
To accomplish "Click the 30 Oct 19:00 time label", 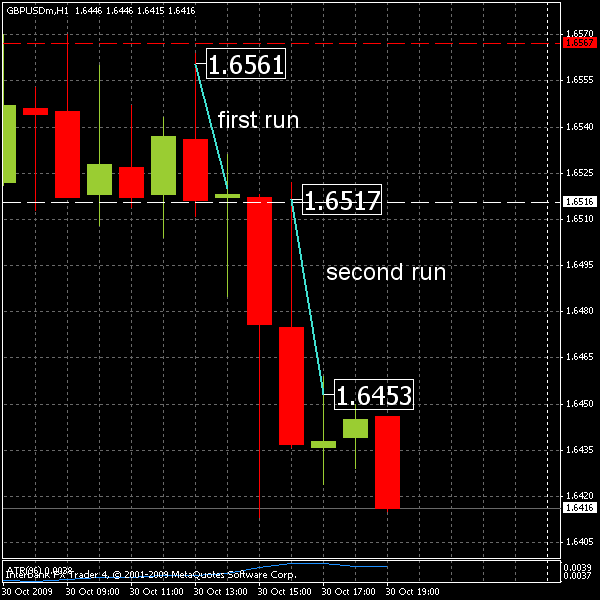I will pos(412,592).
